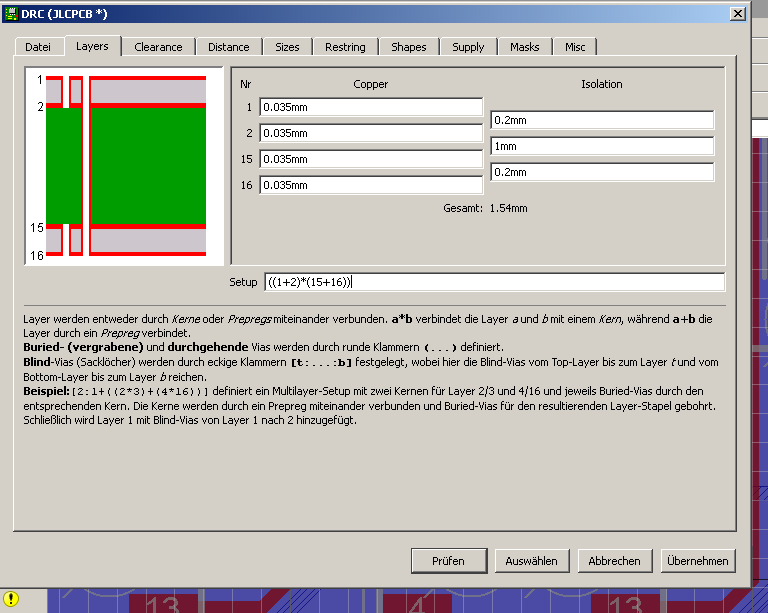768x613 pixels.
Task: Edit copper thickness for layer 16
Action: (371, 185)
